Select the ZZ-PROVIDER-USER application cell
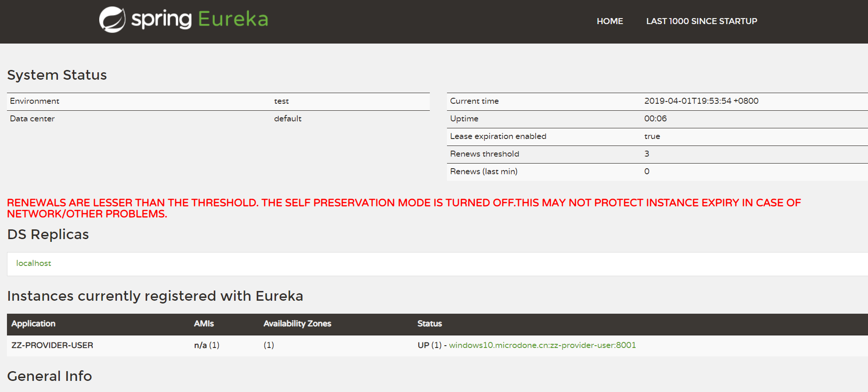Screen dimensions: 868x392 [52, 345]
